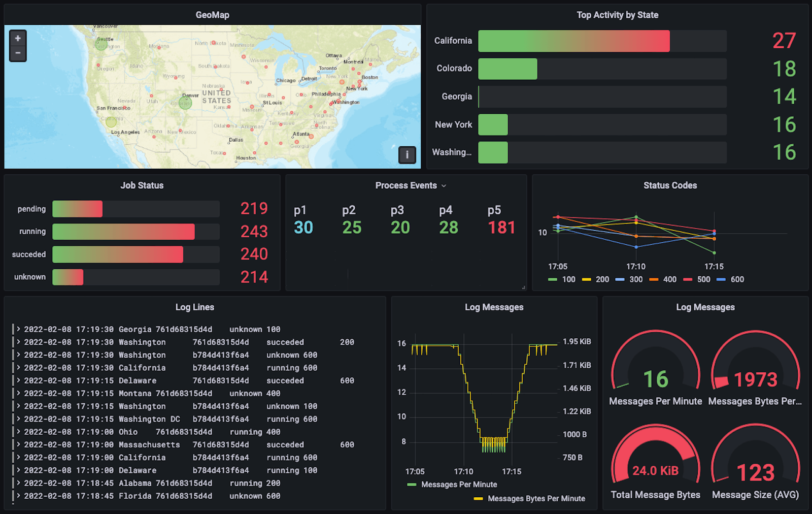Click the Seattle circle marker on map
This screenshot has height=514, width=812.
click(x=101, y=44)
